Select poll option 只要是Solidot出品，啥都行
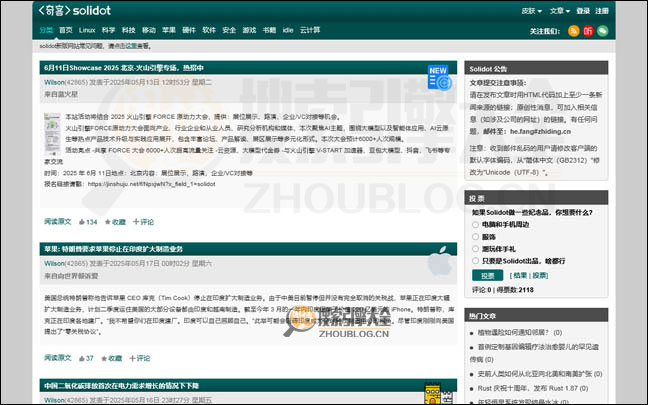The image size is (648, 405). pyautogui.click(x=475, y=261)
